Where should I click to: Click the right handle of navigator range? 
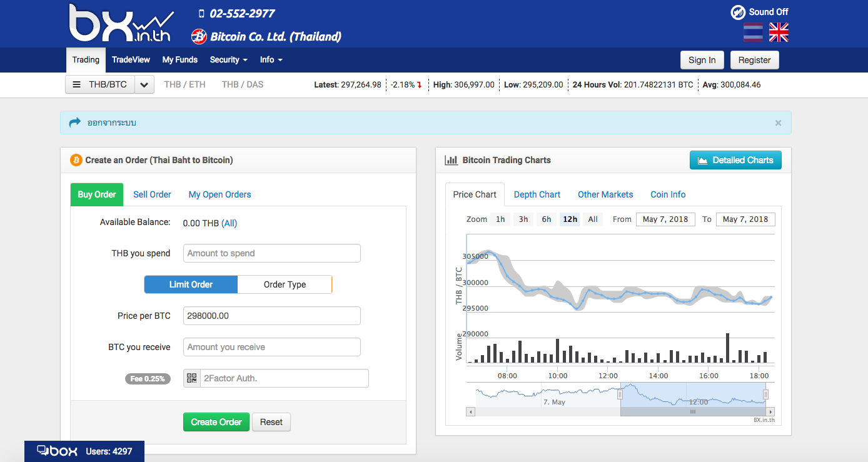tap(765, 394)
